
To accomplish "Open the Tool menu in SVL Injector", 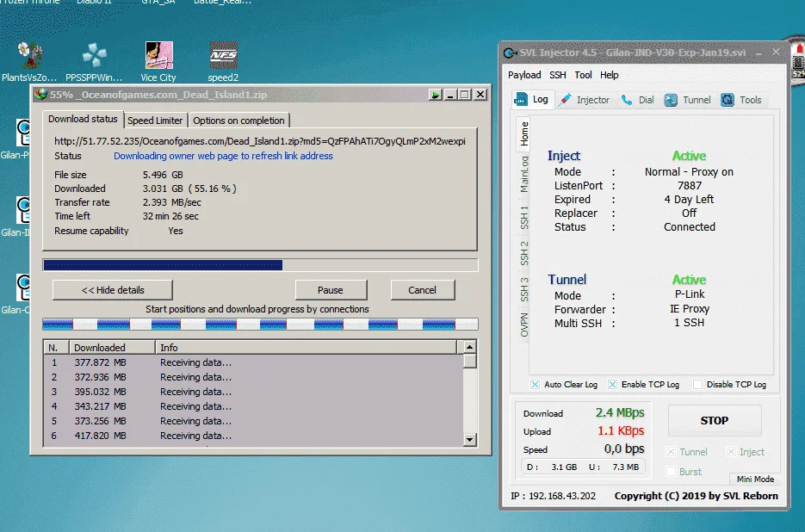I will [x=583, y=75].
